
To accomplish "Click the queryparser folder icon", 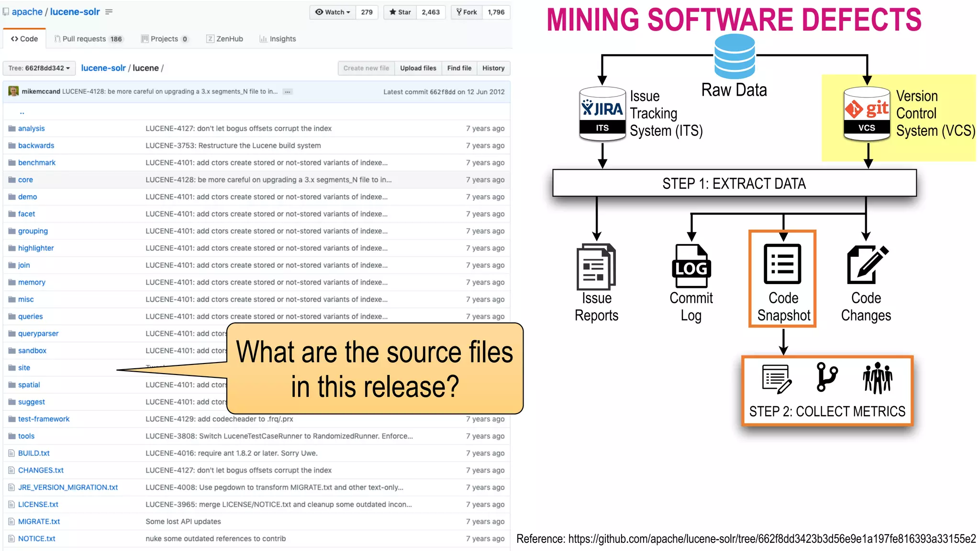I will [x=12, y=333].
